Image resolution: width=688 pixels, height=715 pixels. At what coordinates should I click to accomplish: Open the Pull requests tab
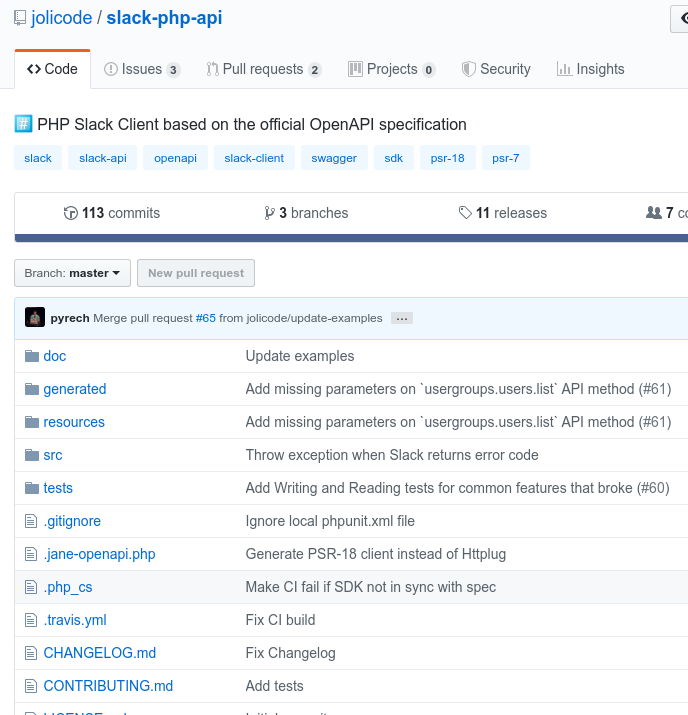[264, 69]
